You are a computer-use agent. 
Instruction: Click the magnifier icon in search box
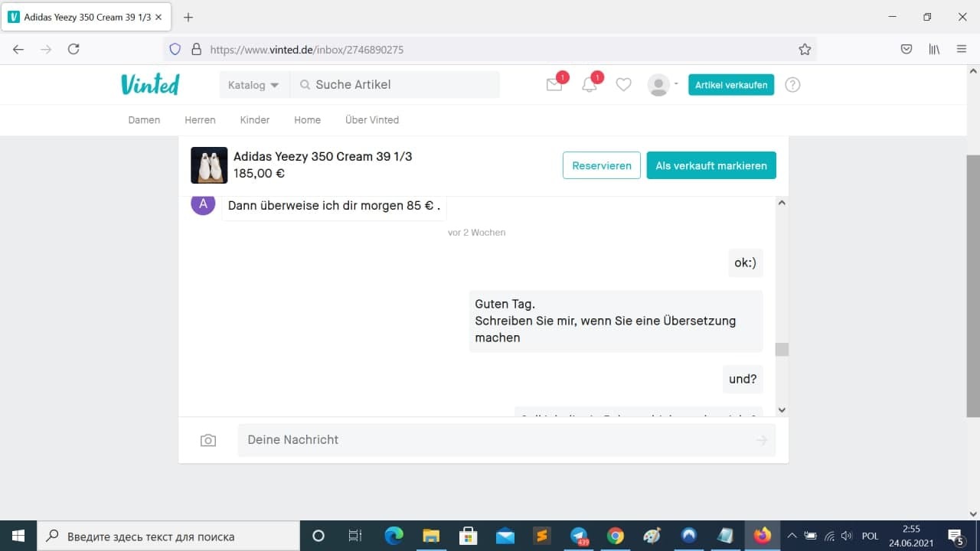[x=305, y=85]
